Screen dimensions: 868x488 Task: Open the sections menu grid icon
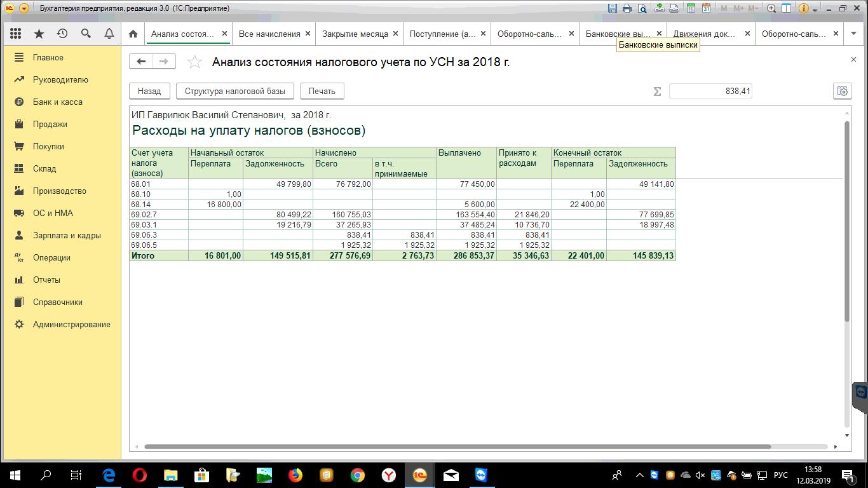pyautogui.click(x=16, y=34)
